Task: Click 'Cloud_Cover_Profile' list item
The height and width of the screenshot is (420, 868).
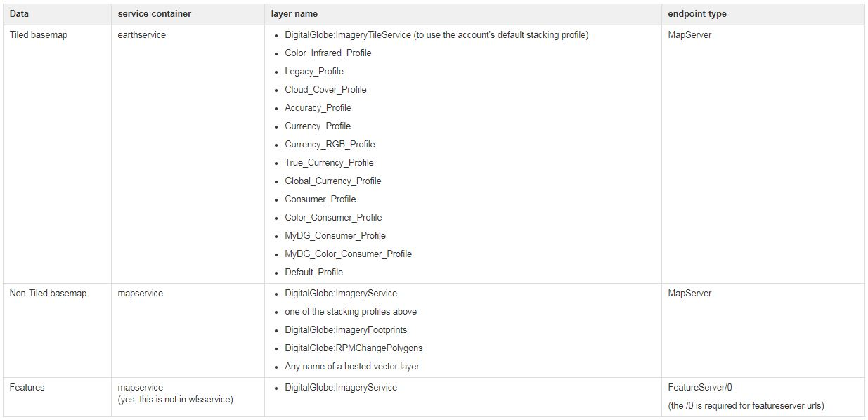Action: pyautogui.click(x=325, y=90)
